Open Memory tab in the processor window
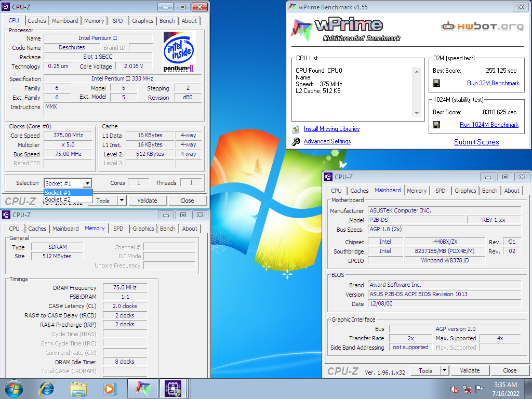This screenshot has height=399, width=532. [x=94, y=21]
